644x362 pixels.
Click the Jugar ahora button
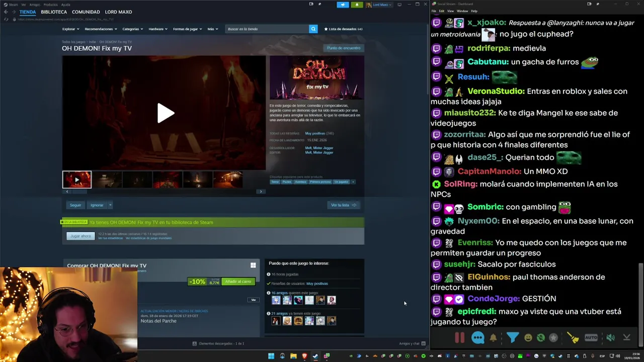pyautogui.click(x=80, y=236)
